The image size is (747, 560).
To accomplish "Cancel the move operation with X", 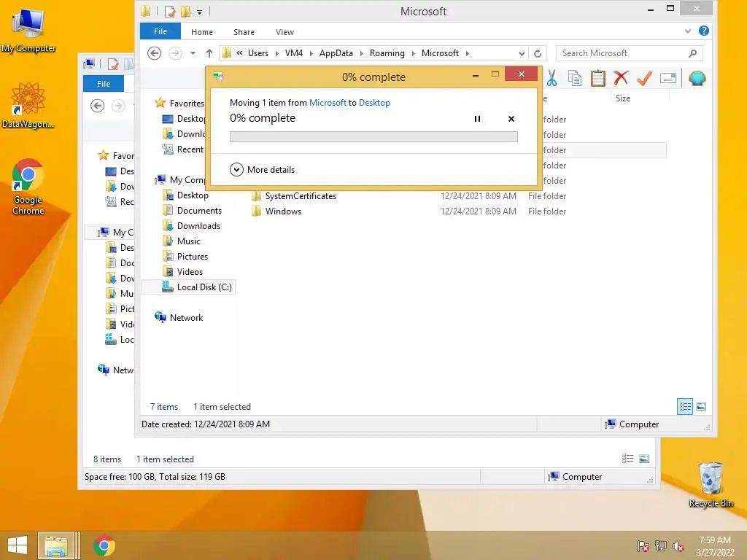I will pos(511,119).
